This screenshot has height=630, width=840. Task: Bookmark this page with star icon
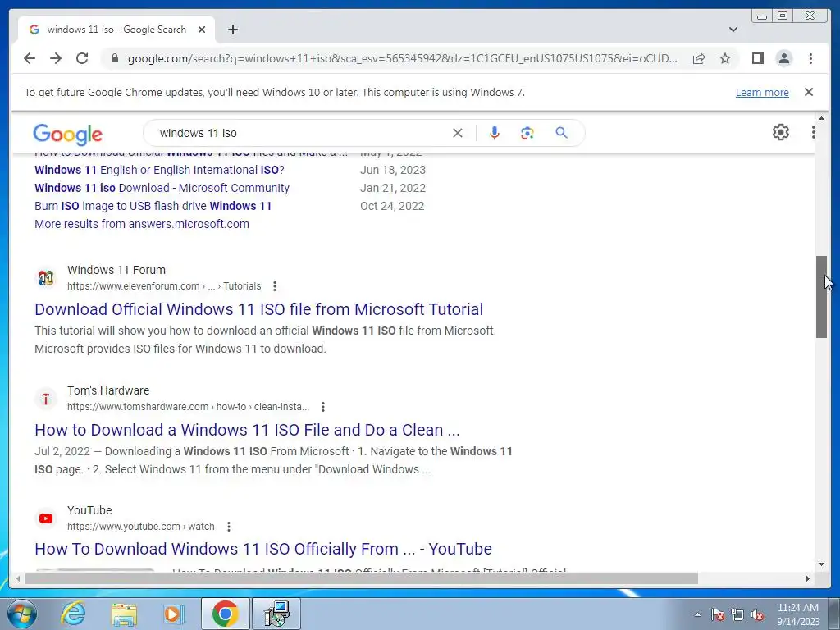[x=725, y=58]
